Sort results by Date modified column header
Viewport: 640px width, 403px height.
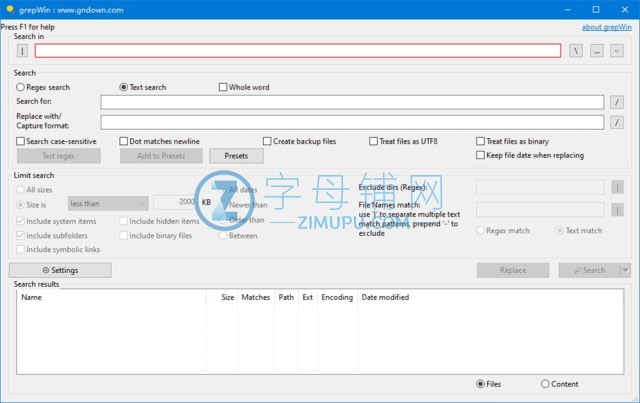(385, 297)
